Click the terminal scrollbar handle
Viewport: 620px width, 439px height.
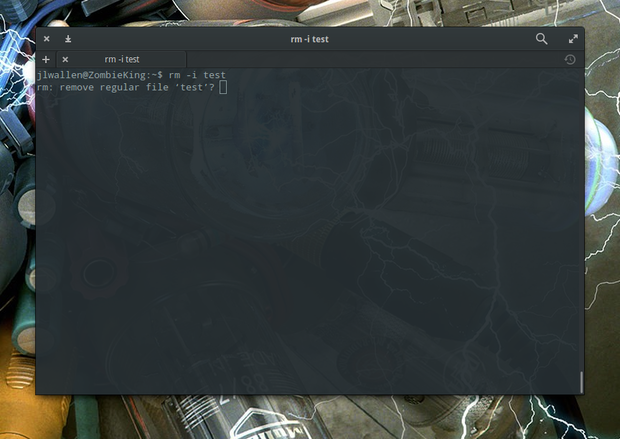tap(581, 382)
